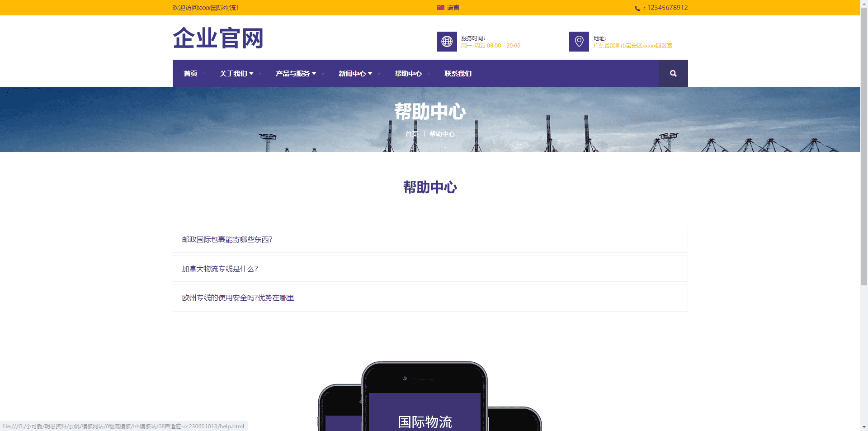Click the 服务时间 label
This screenshot has width=868, height=431.
point(473,38)
